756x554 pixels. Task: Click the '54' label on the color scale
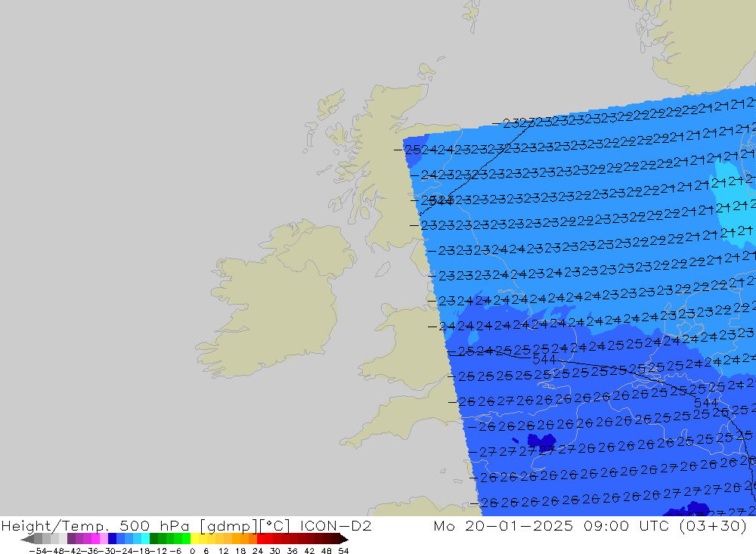tap(343, 551)
